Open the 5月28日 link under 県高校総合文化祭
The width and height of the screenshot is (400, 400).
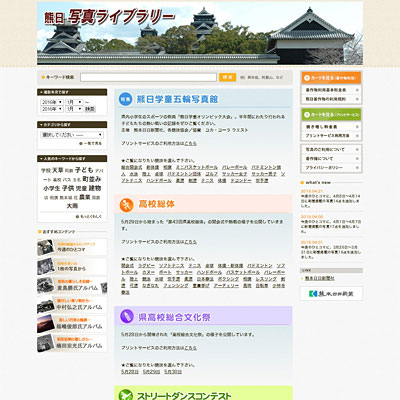point(130,372)
